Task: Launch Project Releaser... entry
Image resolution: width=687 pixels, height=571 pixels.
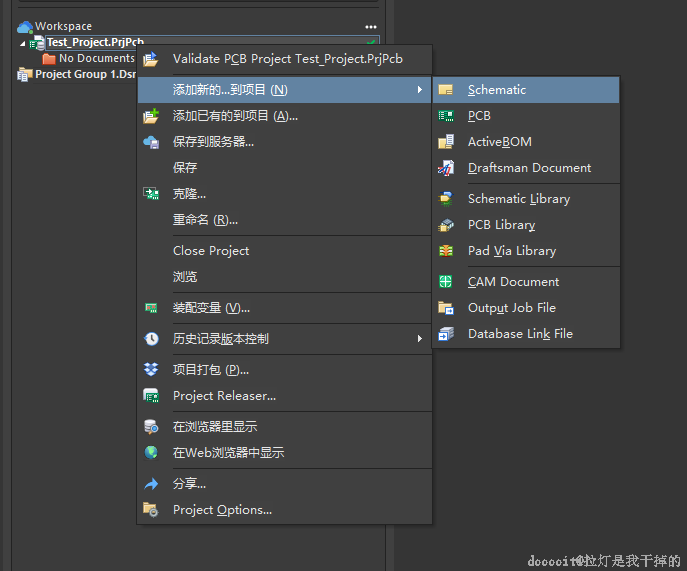Action: click(224, 396)
